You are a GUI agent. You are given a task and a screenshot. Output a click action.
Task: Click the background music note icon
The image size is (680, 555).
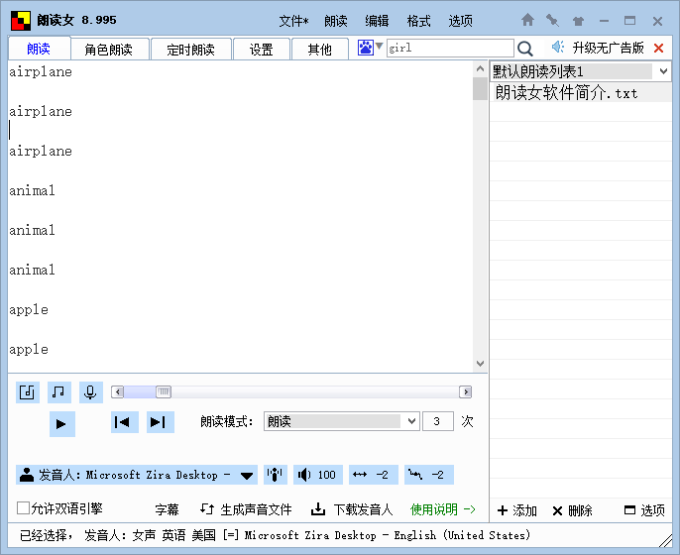click(x=59, y=392)
